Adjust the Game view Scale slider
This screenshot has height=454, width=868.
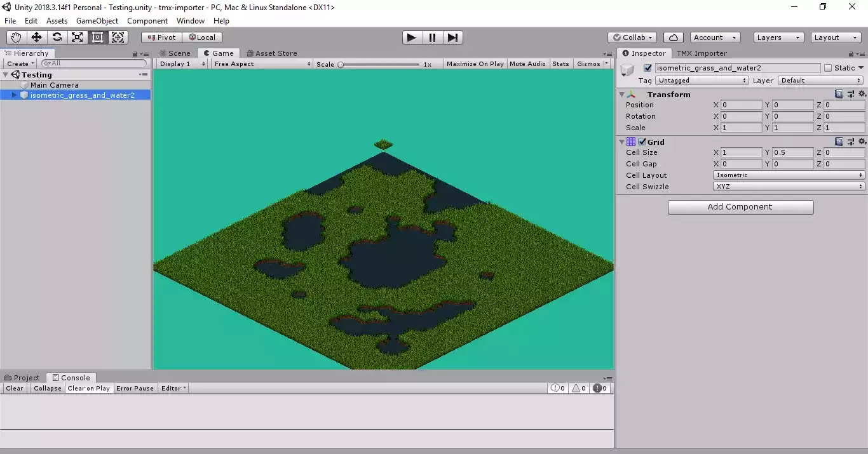(341, 64)
